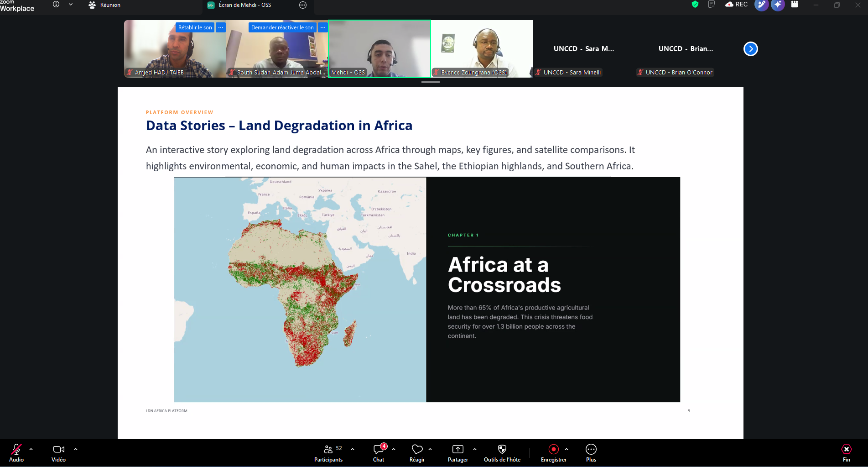Screen dimensions: 868x467
Task: Open the shared screen options ellipsis
Action: click(x=303, y=5)
